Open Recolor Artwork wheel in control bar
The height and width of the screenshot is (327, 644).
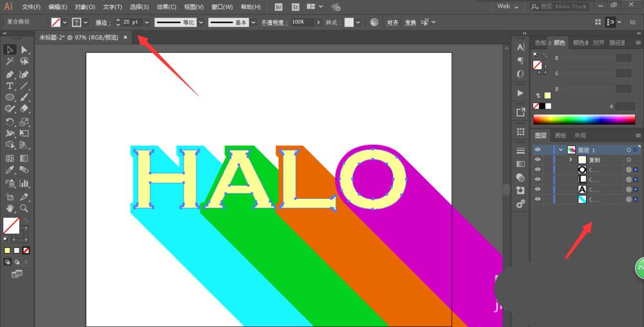374,22
